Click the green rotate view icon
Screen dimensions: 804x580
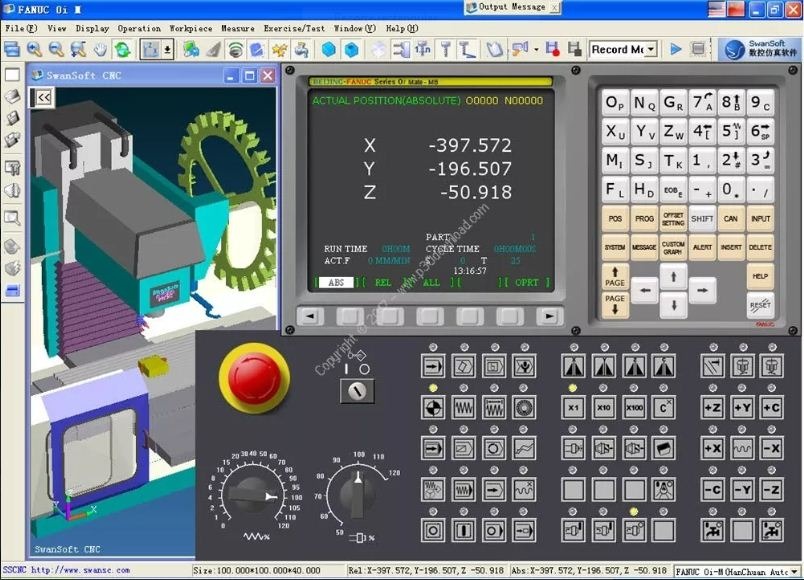point(123,50)
